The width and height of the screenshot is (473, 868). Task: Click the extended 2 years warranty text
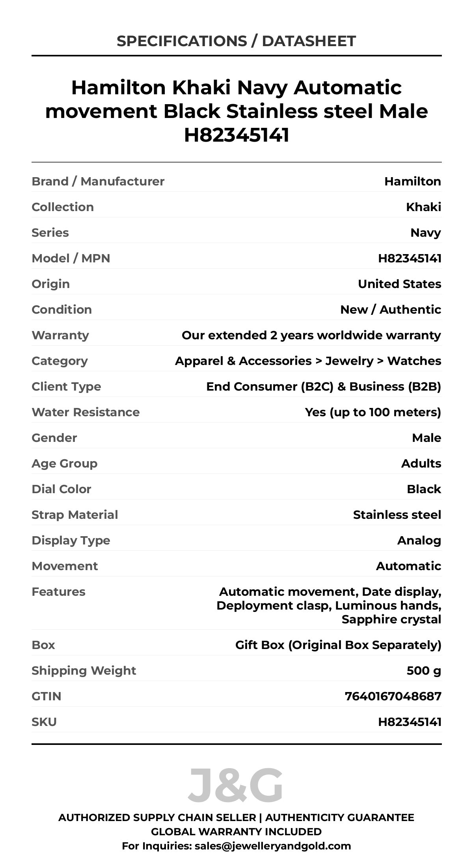pyautogui.click(x=311, y=335)
